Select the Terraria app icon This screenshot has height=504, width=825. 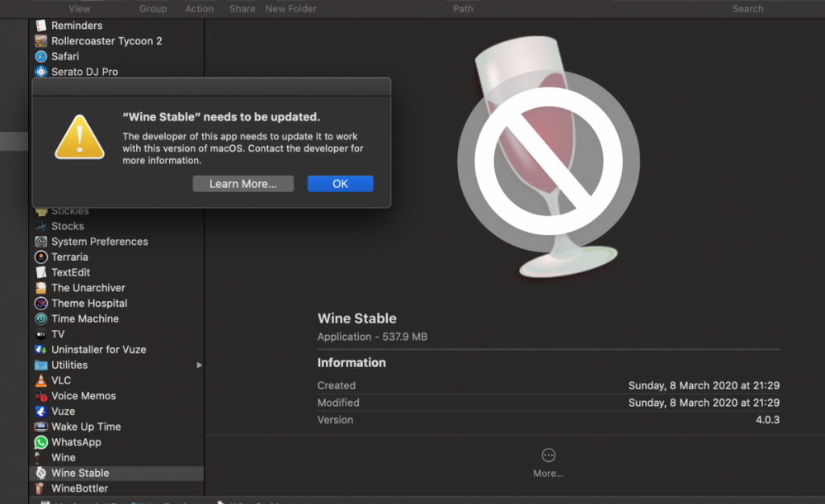click(x=42, y=257)
